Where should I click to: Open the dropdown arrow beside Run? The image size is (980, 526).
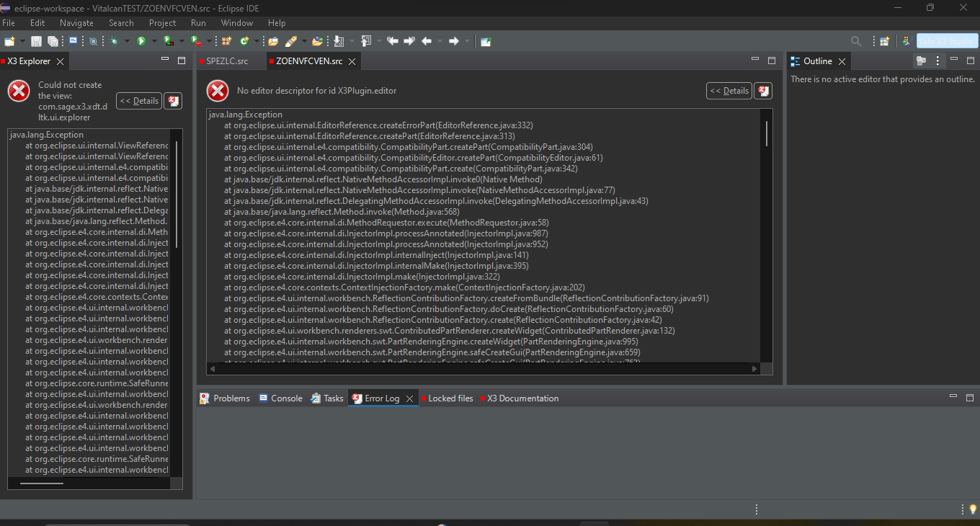click(x=153, y=41)
